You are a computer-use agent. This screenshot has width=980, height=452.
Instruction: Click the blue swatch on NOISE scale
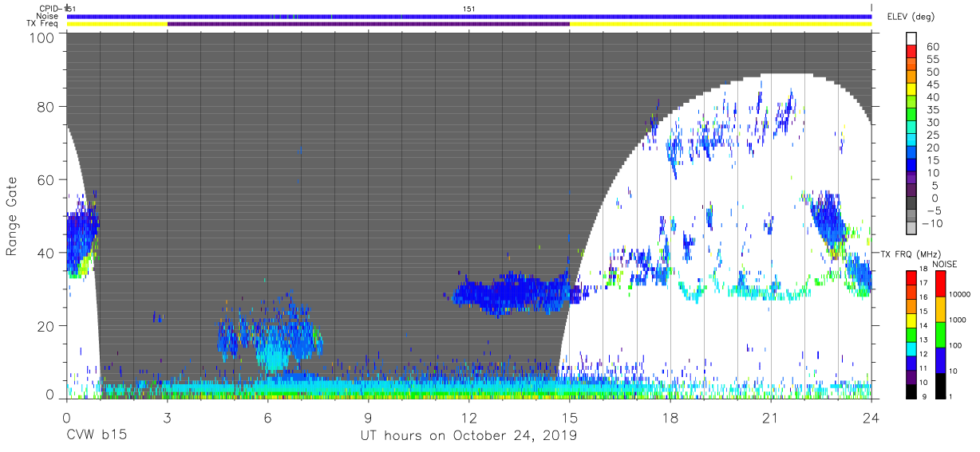tap(940, 360)
